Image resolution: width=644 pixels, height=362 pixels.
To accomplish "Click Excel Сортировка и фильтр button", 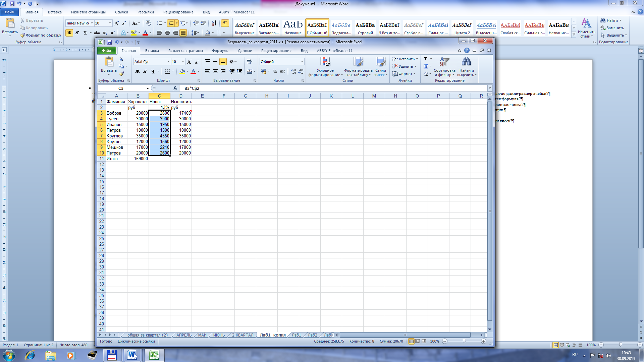I will click(x=444, y=67).
